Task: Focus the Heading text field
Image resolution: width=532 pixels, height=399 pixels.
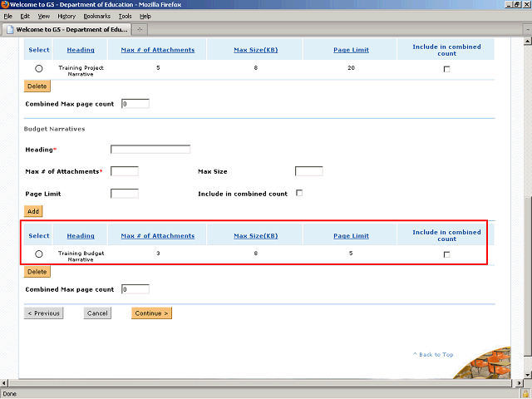Action: (150, 150)
